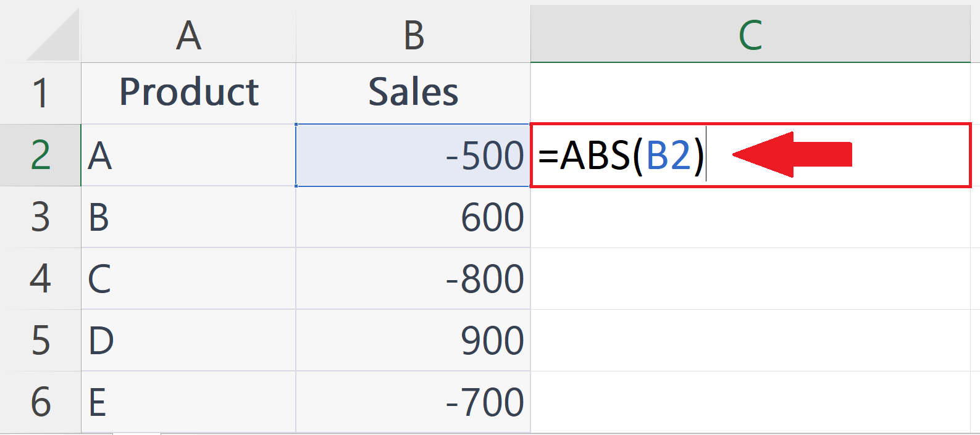Select row 3 header

click(x=40, y=217)
